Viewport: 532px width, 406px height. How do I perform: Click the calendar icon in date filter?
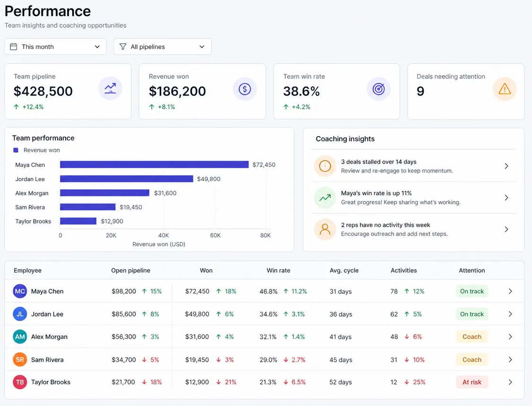14,46
